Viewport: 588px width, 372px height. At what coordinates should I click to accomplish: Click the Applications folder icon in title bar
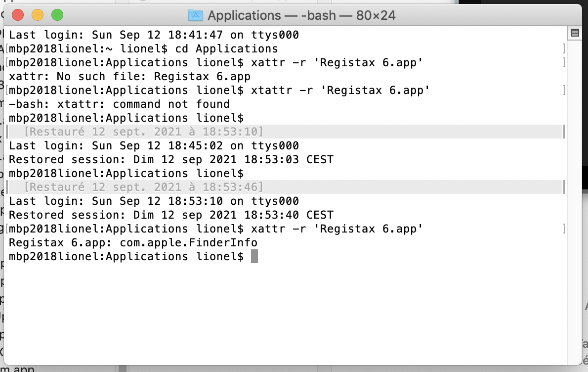(196, 15)
